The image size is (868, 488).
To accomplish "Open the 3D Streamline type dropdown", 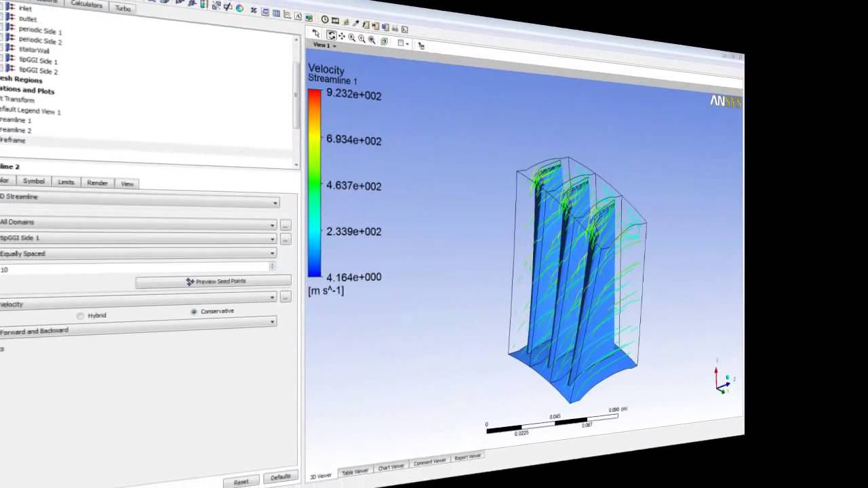I will click(x=138, y=199).
